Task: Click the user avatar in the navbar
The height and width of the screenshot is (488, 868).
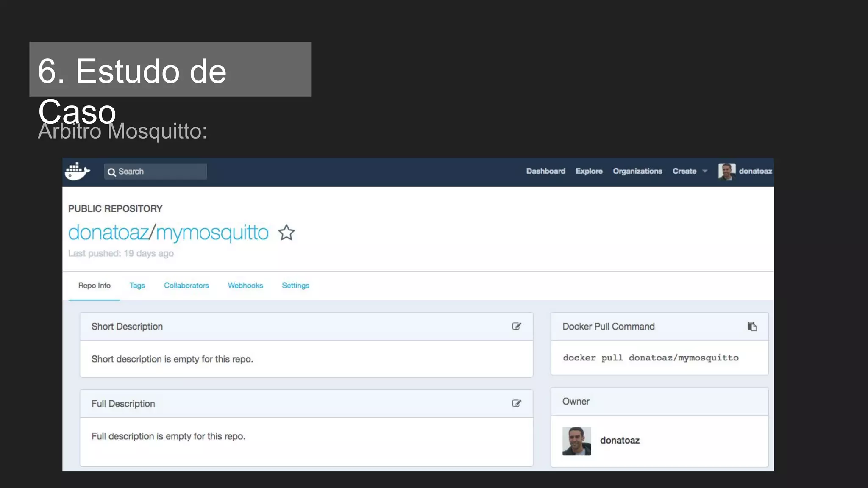Action: click(726, 172)
